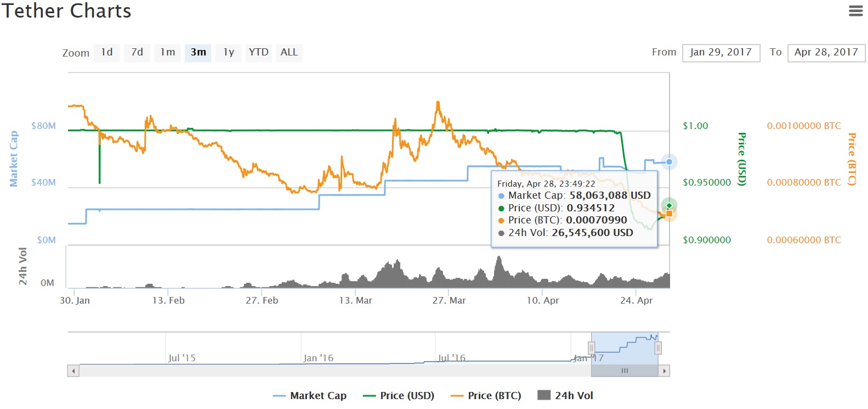Select the ALL zoom option

click(289, 52)
